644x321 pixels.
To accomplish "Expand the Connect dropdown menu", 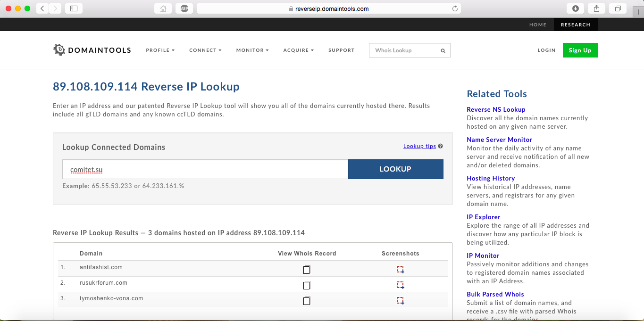I will [x=205, y=50].
